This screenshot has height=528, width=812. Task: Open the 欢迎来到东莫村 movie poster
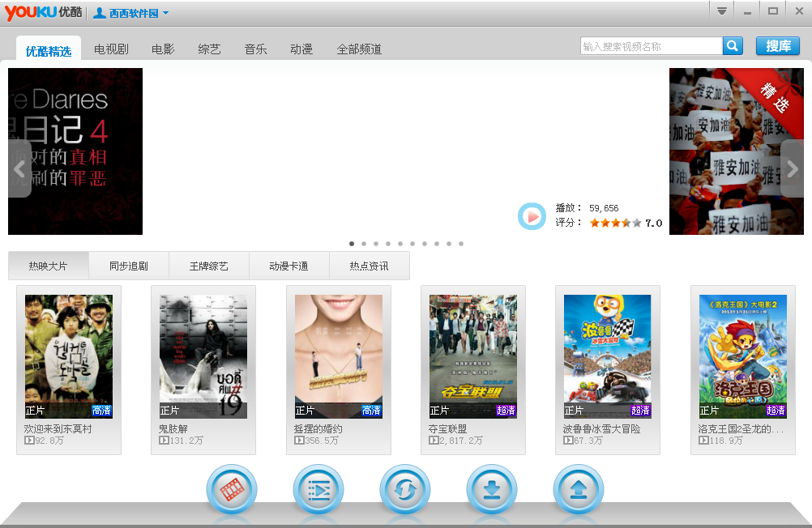click(69, 356)
